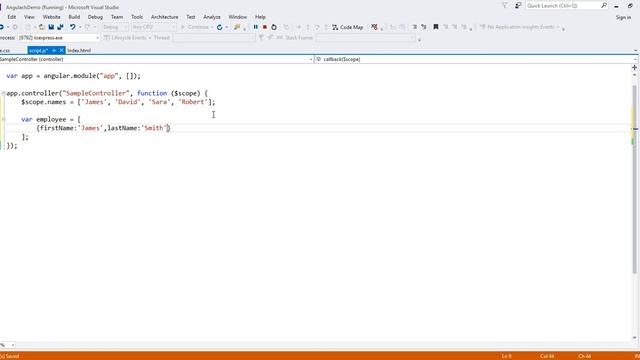Select the script.js tab

point(39,51)
